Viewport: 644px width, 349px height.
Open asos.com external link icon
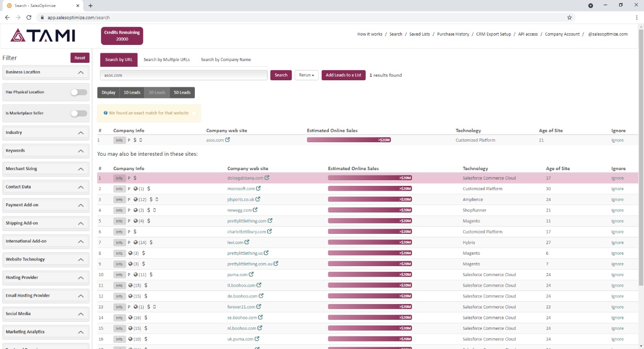coord(228,140)
